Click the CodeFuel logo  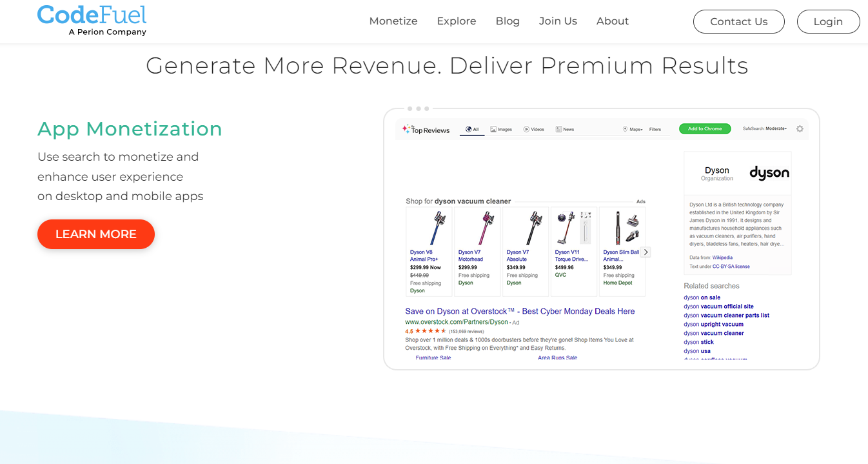[92, 21]
